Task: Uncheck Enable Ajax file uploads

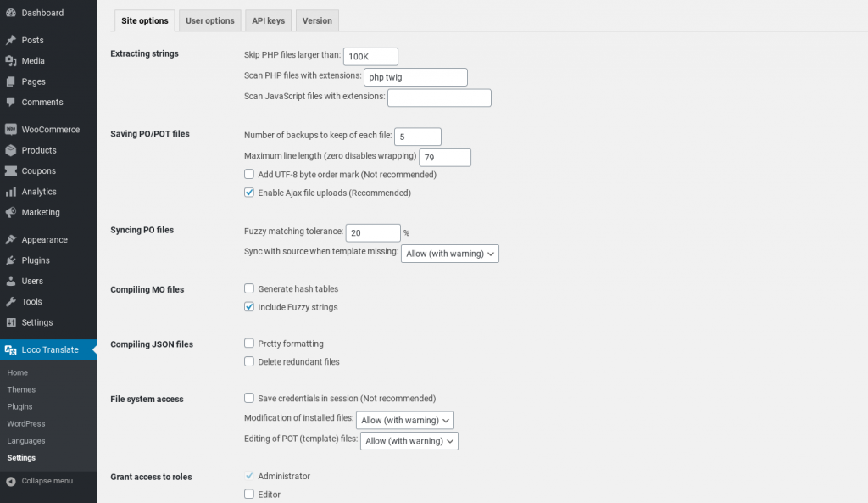Action: [249, 193]
